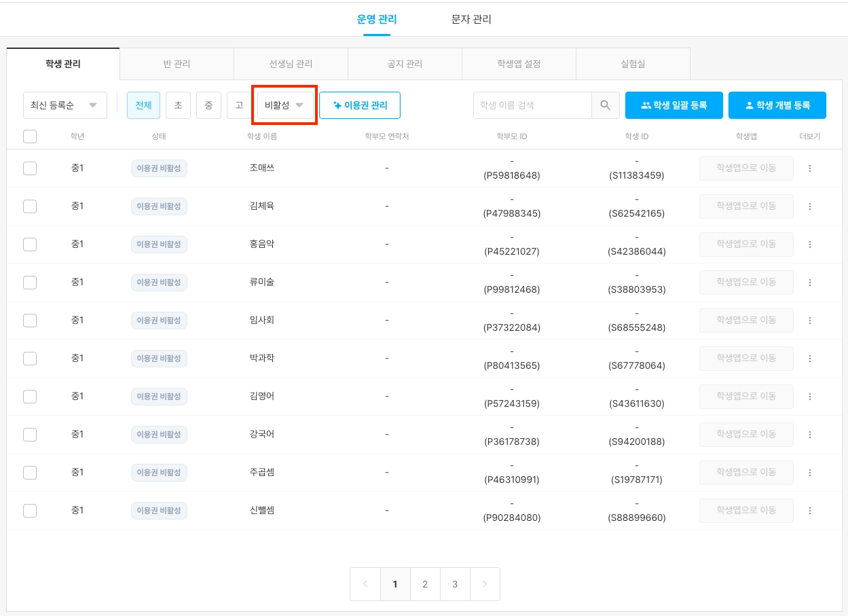The height and width of the screenshot is (616, 848).
Task: Open more options for student 임사회
Action: (x=810, y=321)
